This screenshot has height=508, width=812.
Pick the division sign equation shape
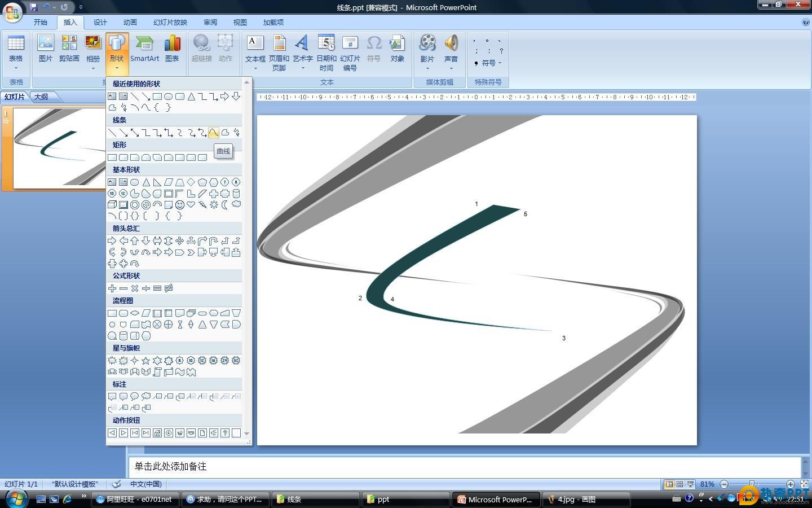click(x=145, y=288)
